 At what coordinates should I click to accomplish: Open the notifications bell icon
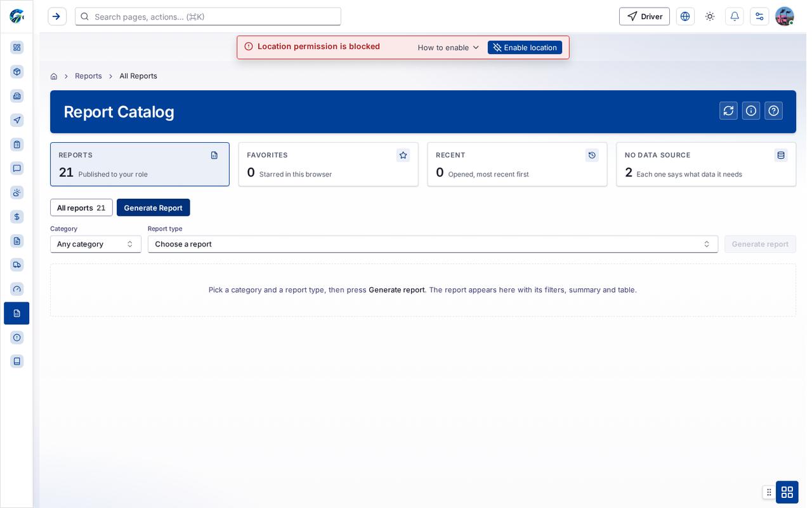735,17
